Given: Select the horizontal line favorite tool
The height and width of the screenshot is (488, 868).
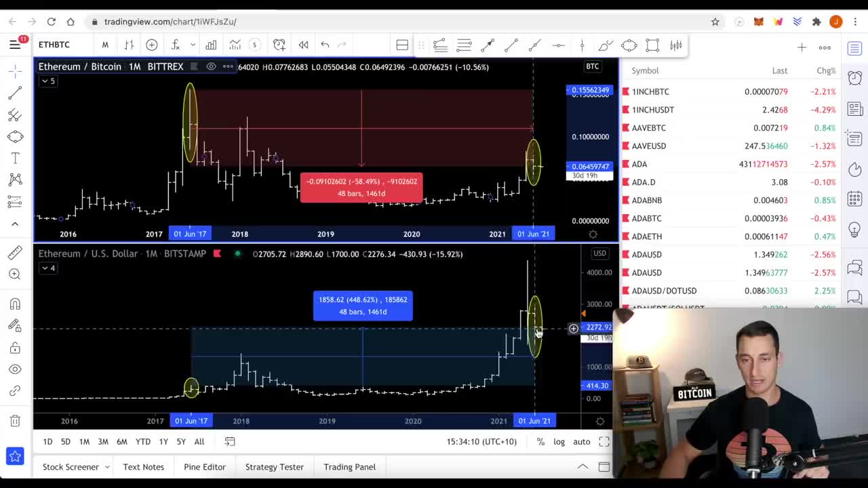Looking at the screenshot, I should pos(558,45).
